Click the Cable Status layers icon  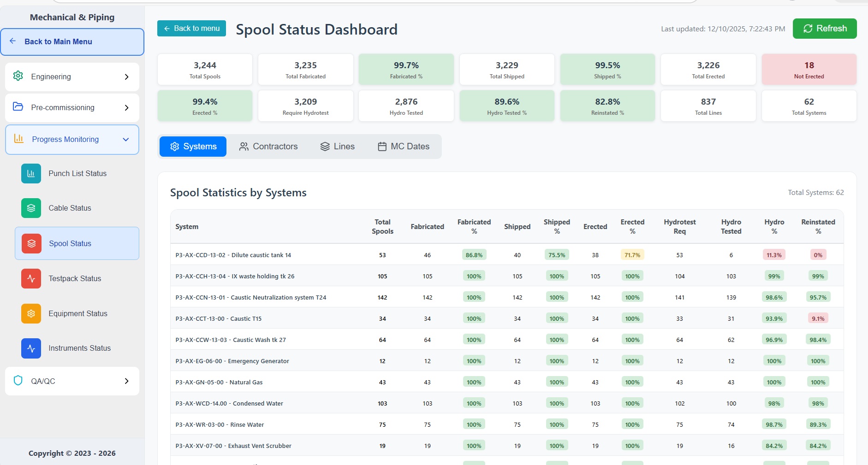tap(30, 208)
